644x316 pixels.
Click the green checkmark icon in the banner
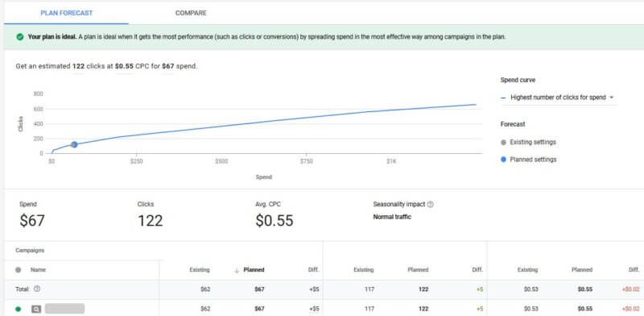pyautogui.click(x=19, y=37)
